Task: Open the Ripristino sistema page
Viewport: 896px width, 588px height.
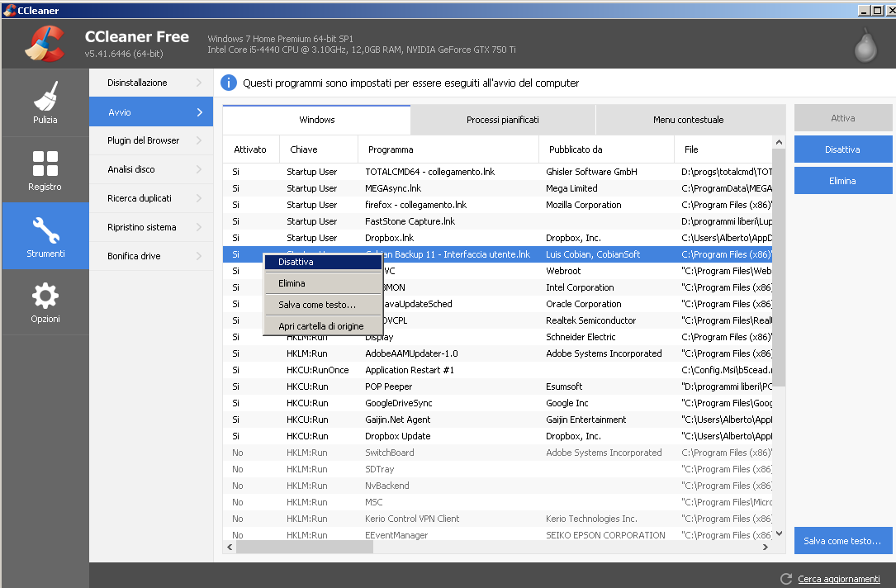Action: click(151, 227)
